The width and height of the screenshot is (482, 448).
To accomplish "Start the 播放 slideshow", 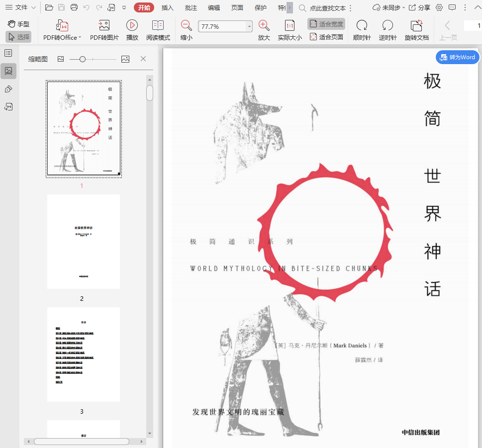I will tap(132, 30).
